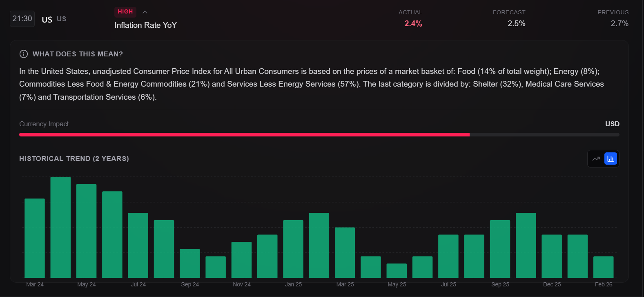
Task: Select the bar chart view toggle
Action: 611,159
